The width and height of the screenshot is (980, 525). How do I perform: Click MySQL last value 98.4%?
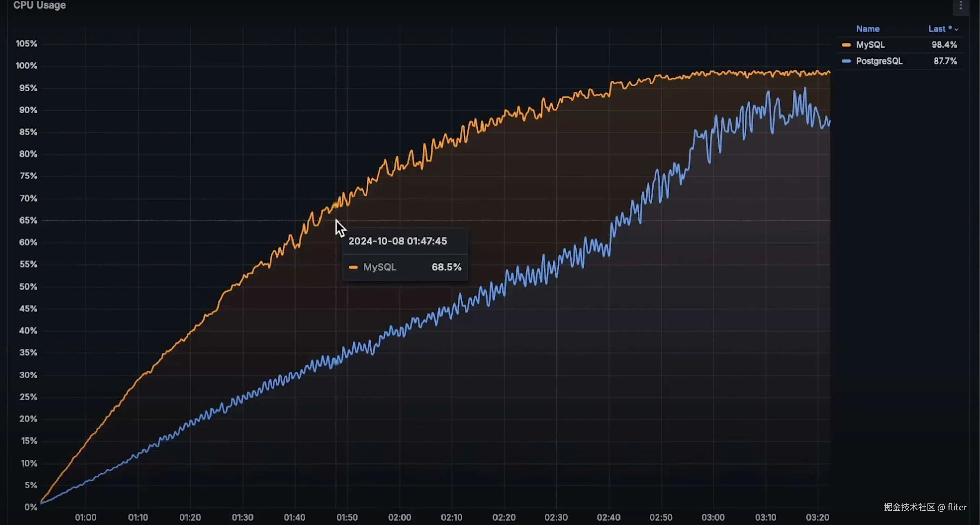[x=944, y=44]
